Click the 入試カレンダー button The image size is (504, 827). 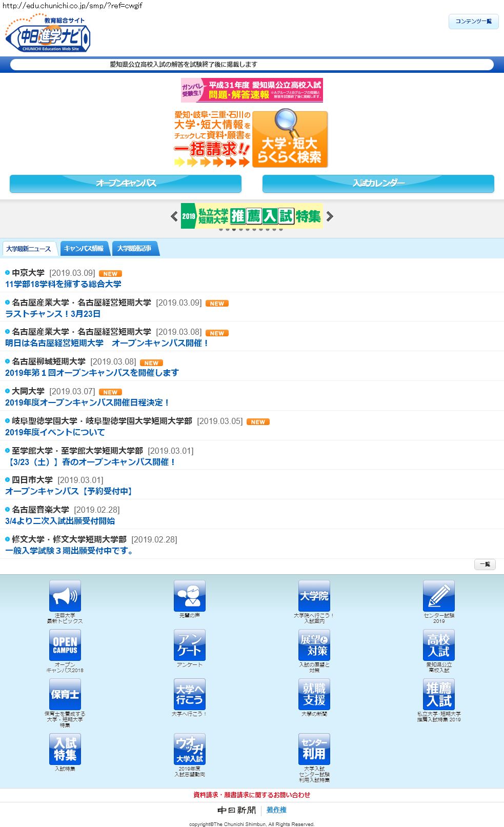point(378,184)
